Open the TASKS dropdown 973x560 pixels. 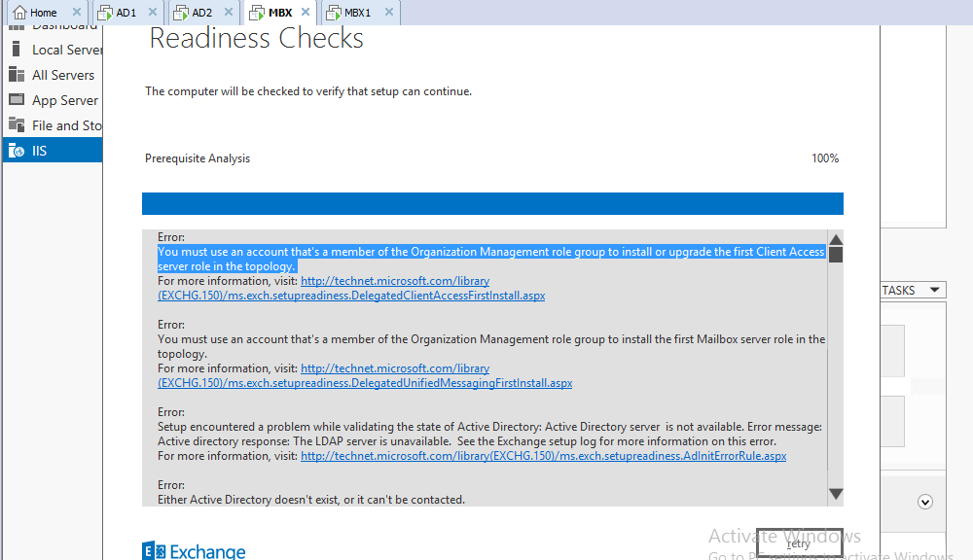tap(914, 291)
